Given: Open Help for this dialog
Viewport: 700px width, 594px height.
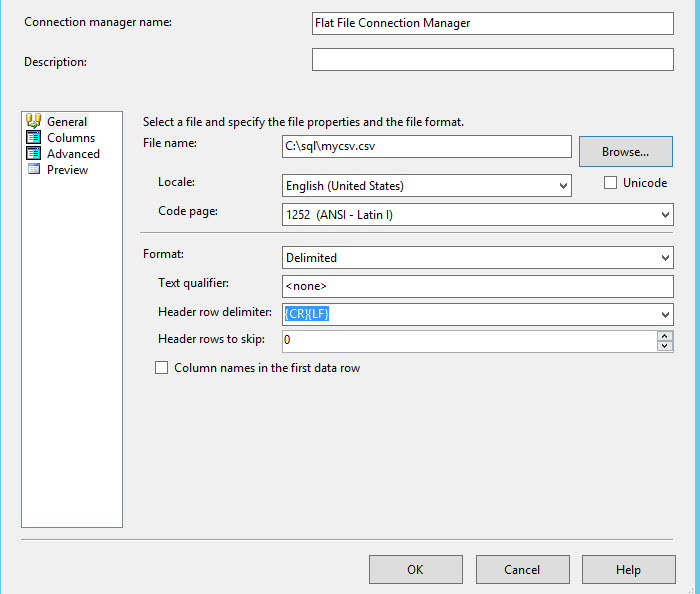Looking at the screenshot, I should [x=628, y=570].
